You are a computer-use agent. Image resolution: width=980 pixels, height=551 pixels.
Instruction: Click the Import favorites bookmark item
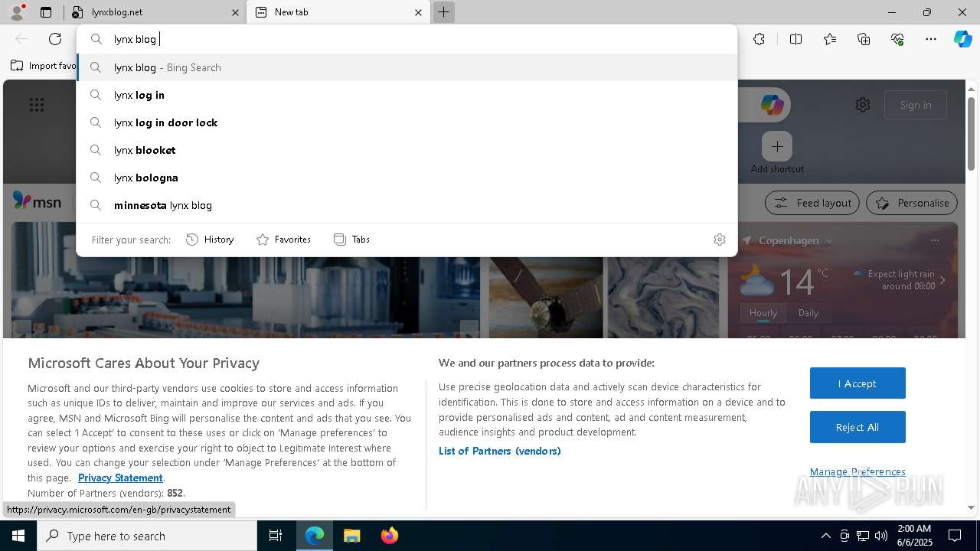pos(44,66)
